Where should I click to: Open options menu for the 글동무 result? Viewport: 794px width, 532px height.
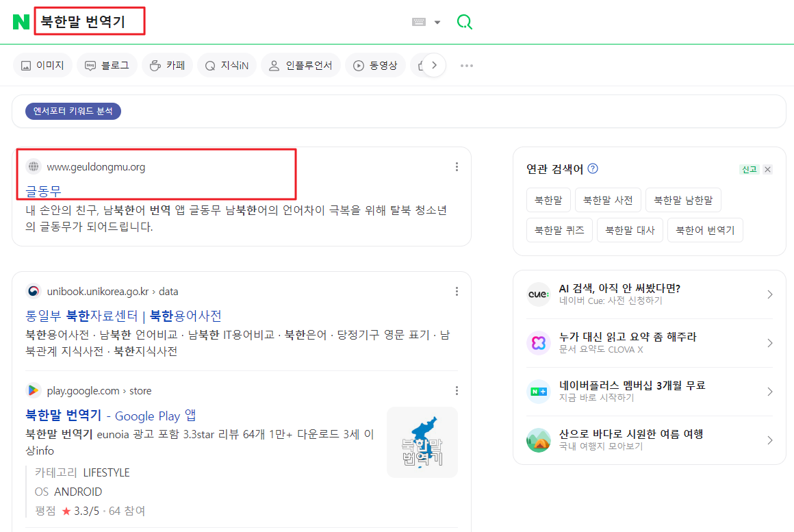[457, 166]
